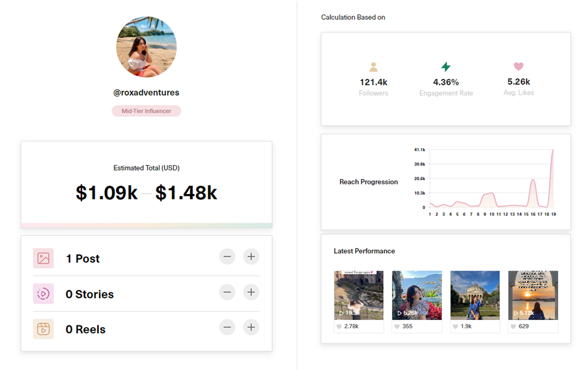Decrease Stories count with minus button

pyautogui.click(x=227, y=292)
